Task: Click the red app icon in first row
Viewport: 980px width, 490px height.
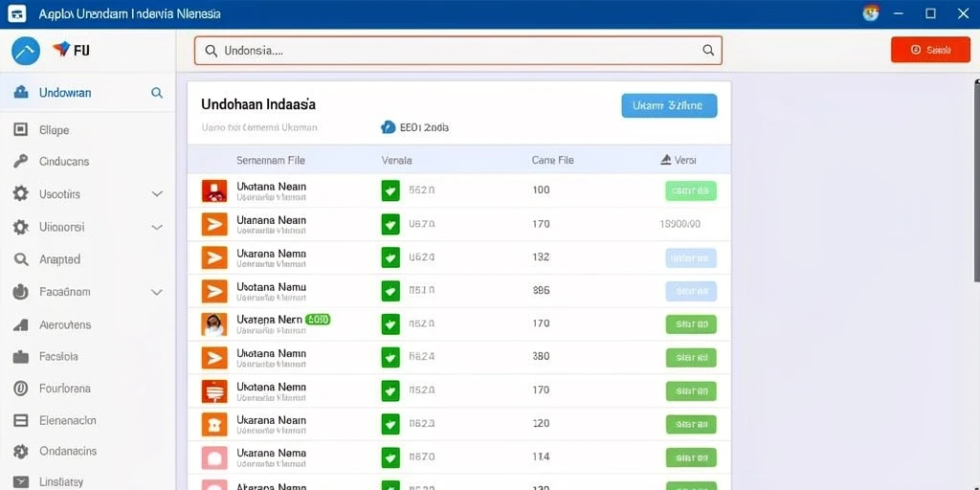Action: tap(214, 190)
